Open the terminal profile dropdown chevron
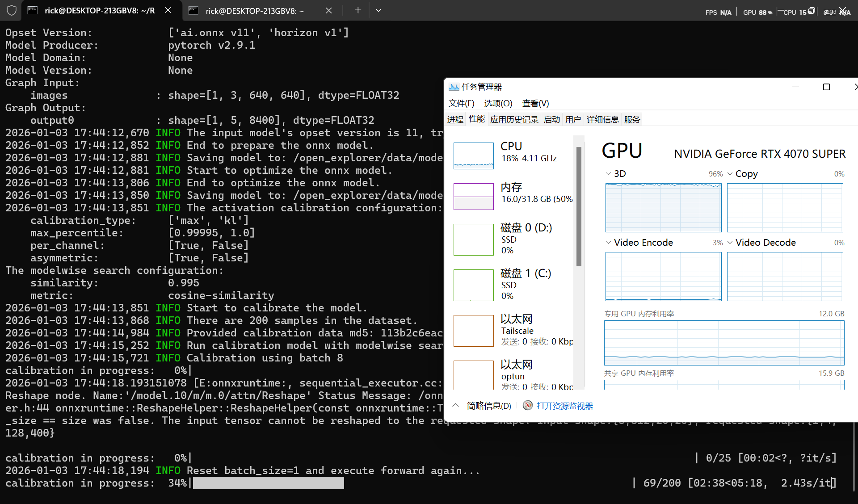858x504 pixels. tap(379, 10)
